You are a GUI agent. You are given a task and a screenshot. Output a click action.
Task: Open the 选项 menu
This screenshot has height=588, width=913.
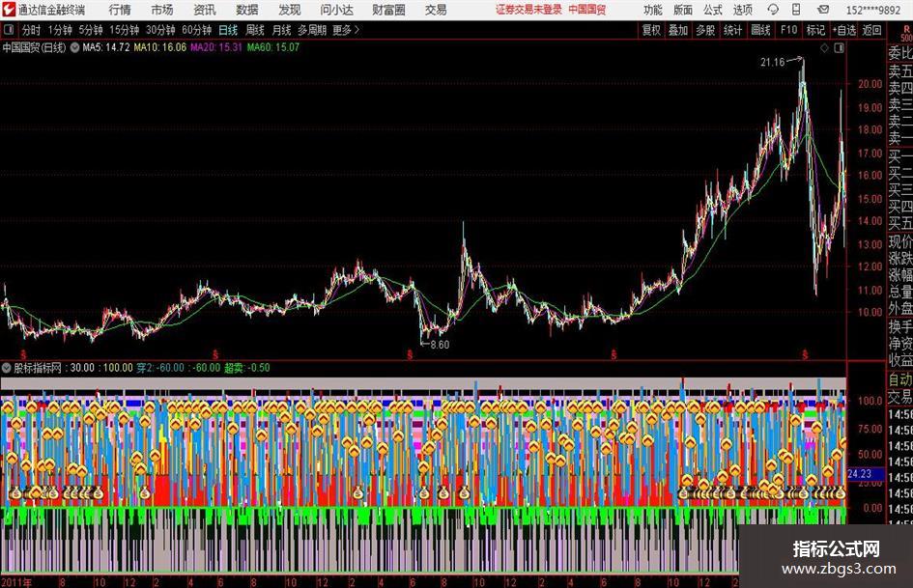pyautogui.click(x=742, y=10)
